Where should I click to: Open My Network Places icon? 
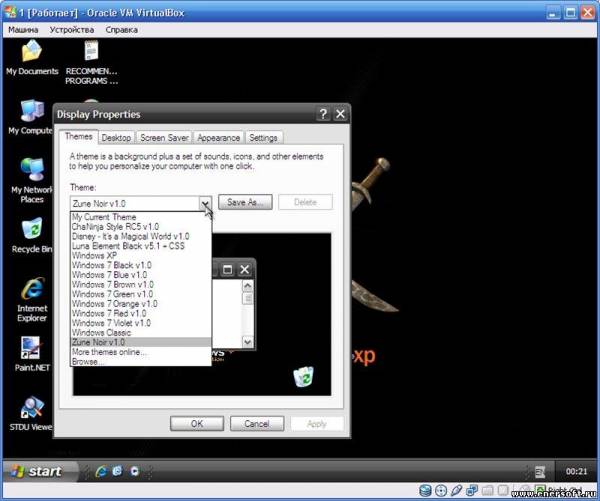(x=32, y=180)
